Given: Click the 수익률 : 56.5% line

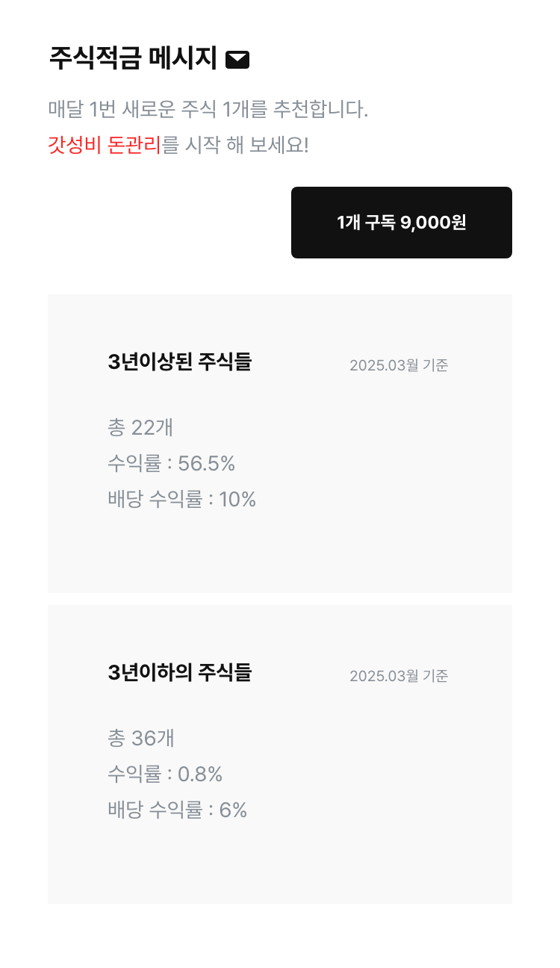Looking at the screenshot, I should coord(172,464).
